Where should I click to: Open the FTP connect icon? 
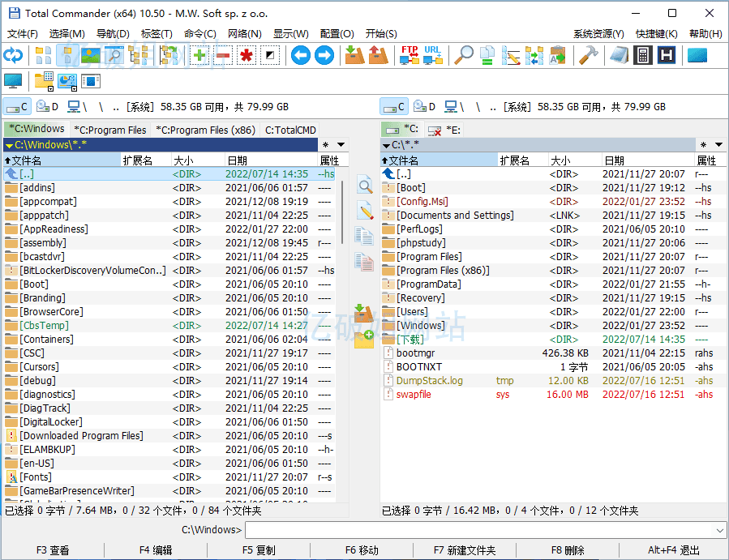tap(410, 56)
